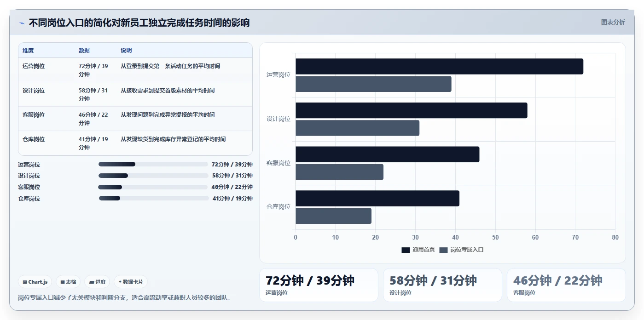Image resolution: width=644 pixels, height=320 pixels.
Task: Click table value 58分钟 / 31分钟
Action: [93, 94]
